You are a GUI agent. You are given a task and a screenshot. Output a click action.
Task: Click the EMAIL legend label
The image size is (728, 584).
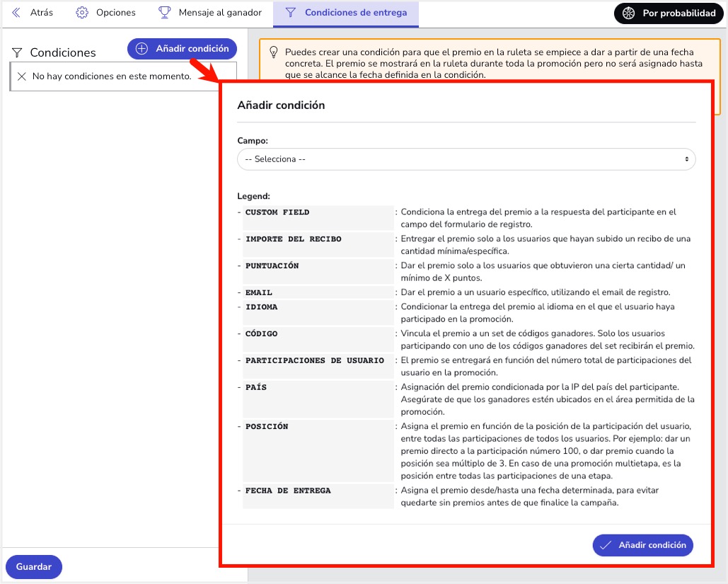pos(259,292)
